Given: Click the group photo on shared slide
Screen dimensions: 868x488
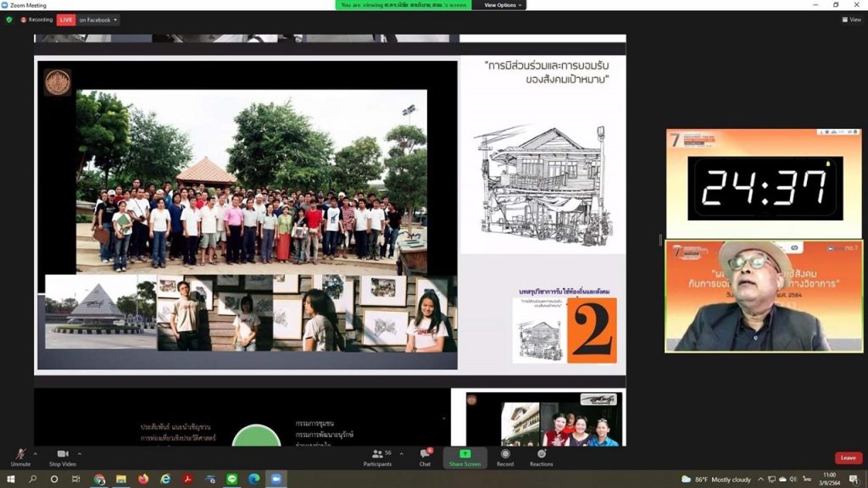Looking at the screenshot, I should (251, 182).
